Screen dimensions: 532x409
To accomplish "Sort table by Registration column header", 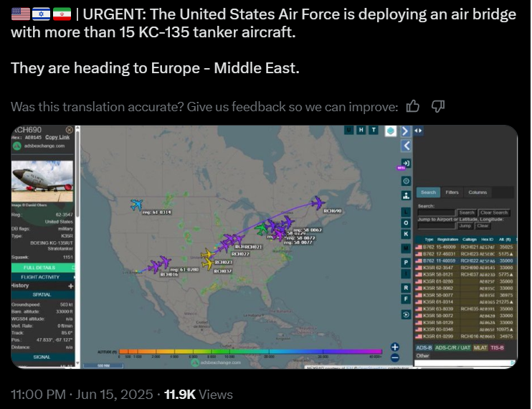I will 447,240.
